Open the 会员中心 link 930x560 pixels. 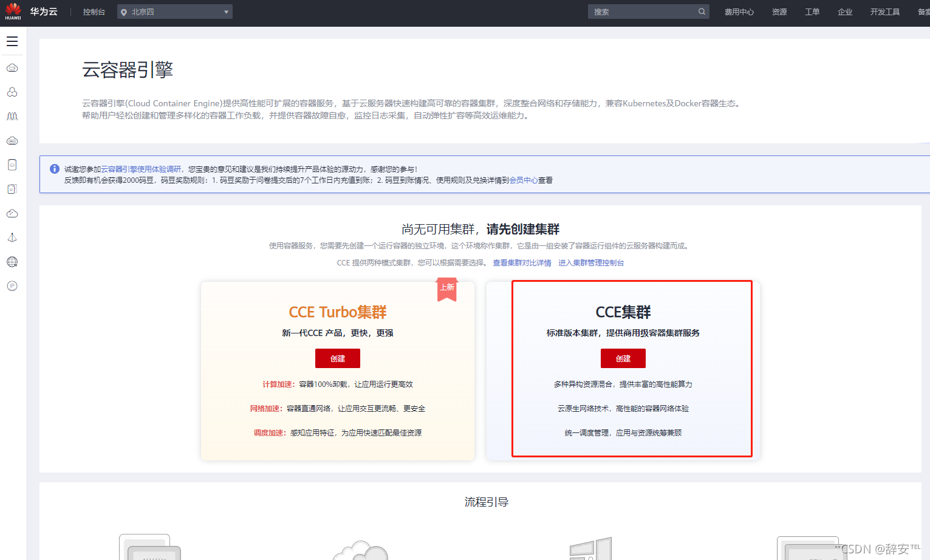tap(524, 180)
